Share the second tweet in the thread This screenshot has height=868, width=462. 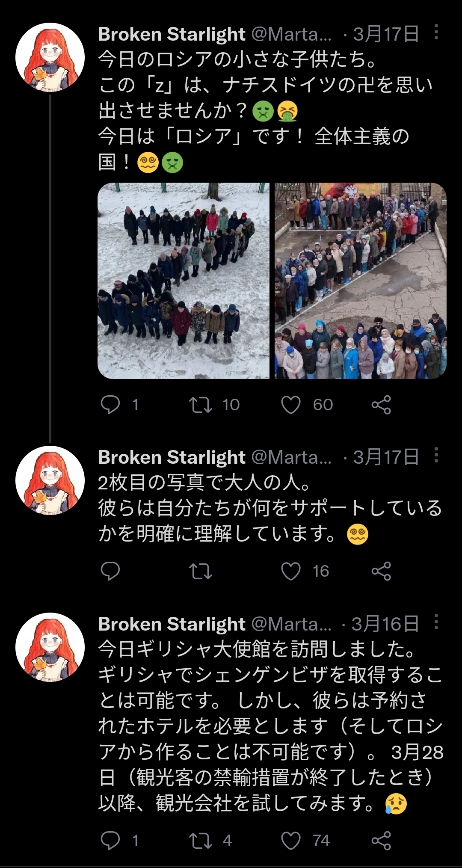381,571
